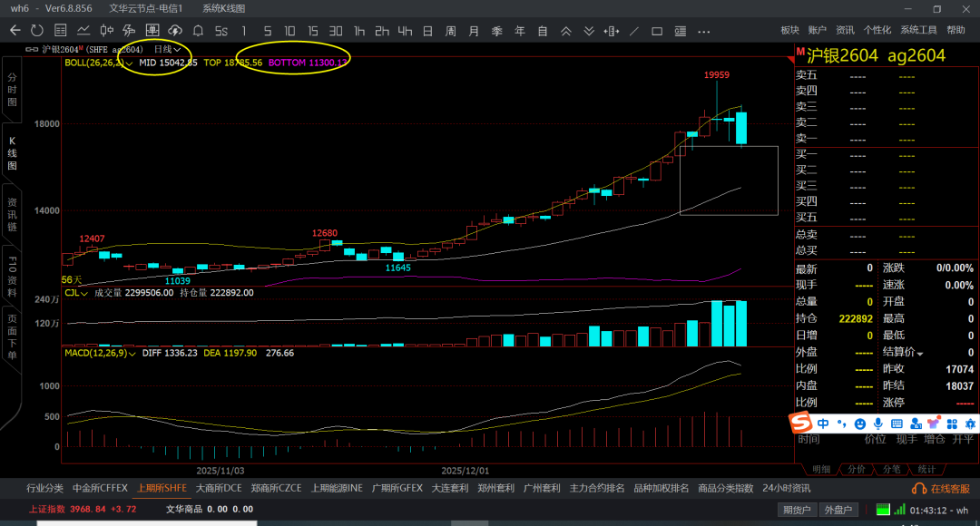Click the cloud lightning icon
980x526 pixels.
pyautogui.click(x=175, y=31)
